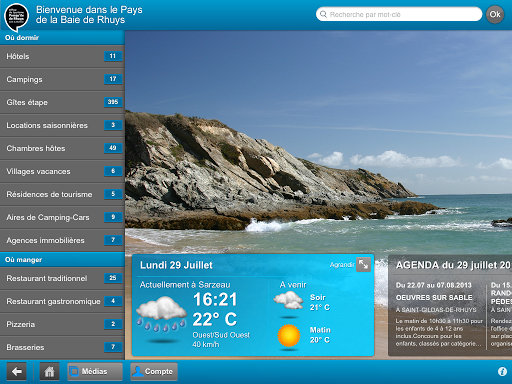Focus the keyword search field

[x=399, y=14]
